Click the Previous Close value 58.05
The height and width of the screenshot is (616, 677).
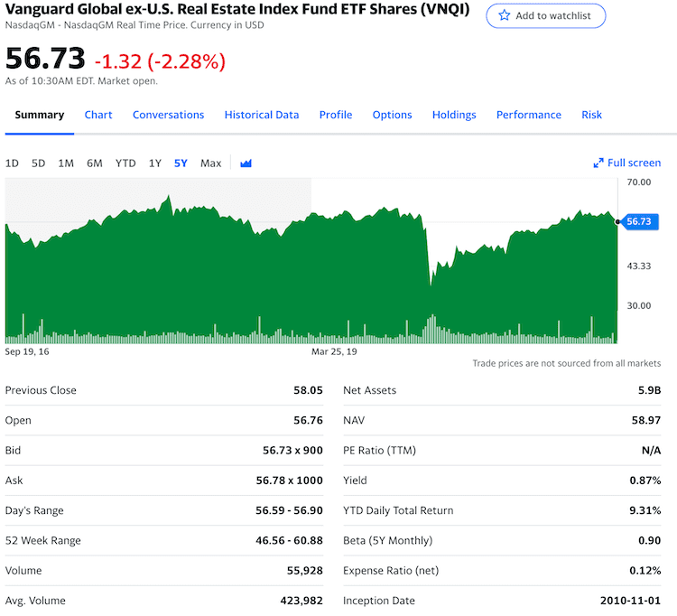pos(308,390)
